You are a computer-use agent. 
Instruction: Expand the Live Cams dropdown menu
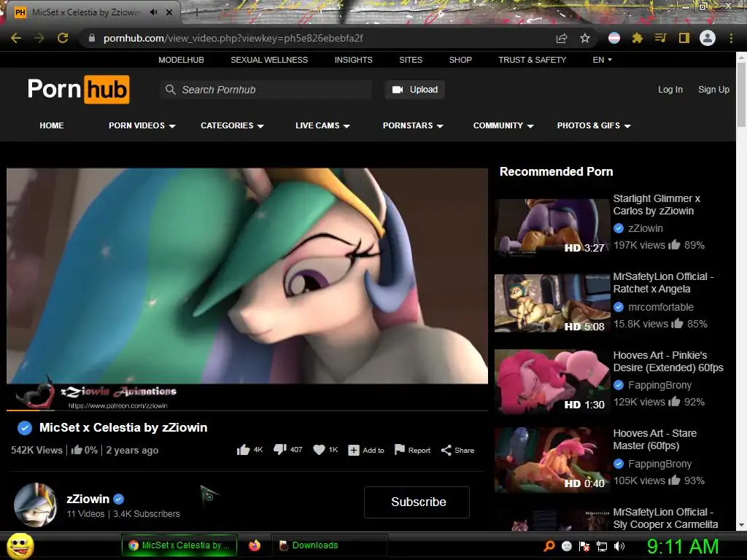click(x=322, y=125)
